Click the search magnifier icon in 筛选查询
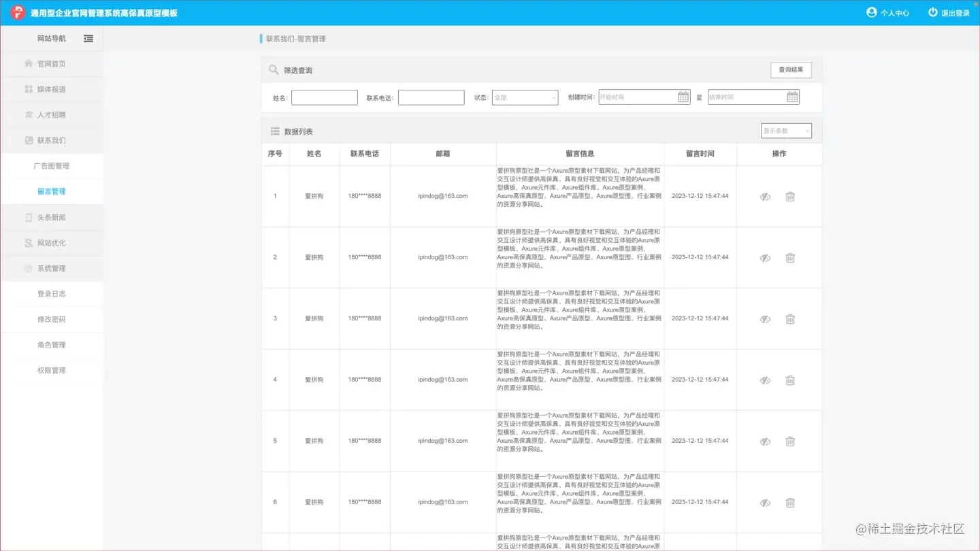The height and width of the screenshot is (551, 980). [x=274, y=70]
